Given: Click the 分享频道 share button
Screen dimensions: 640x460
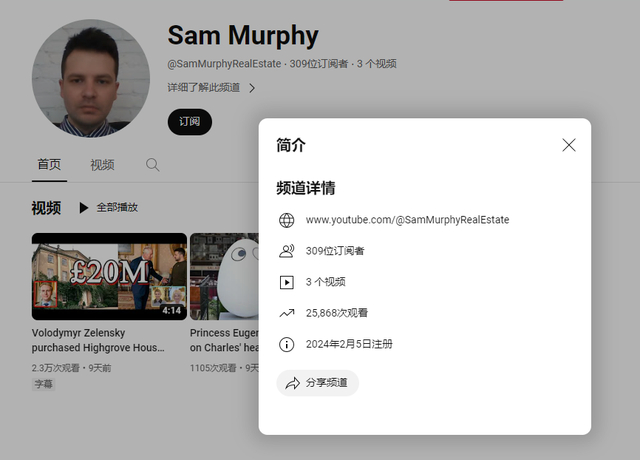Looking at the screenshot, I should tap(318, 383).
